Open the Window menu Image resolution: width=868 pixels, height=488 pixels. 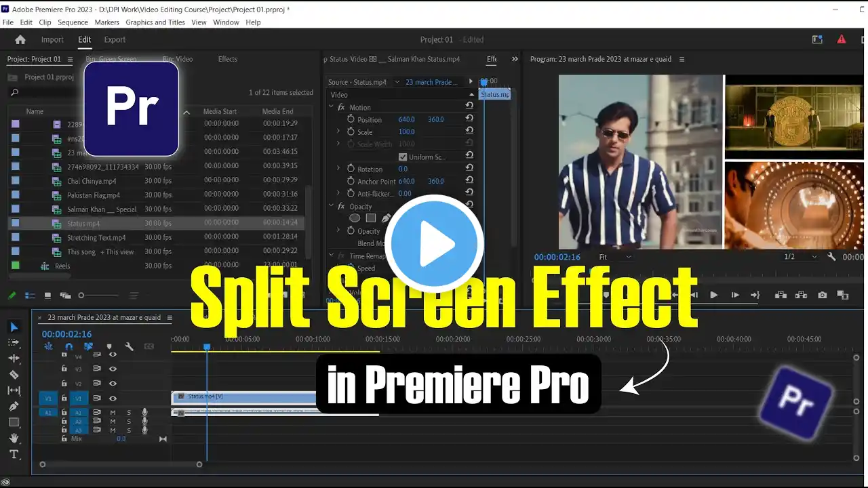tap(226, 22)
